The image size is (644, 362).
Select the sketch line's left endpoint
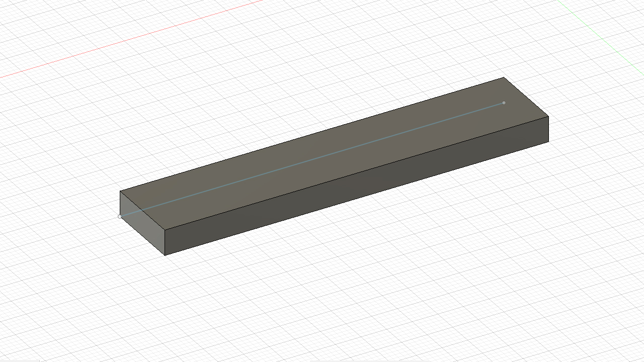(x=120, y=217)
